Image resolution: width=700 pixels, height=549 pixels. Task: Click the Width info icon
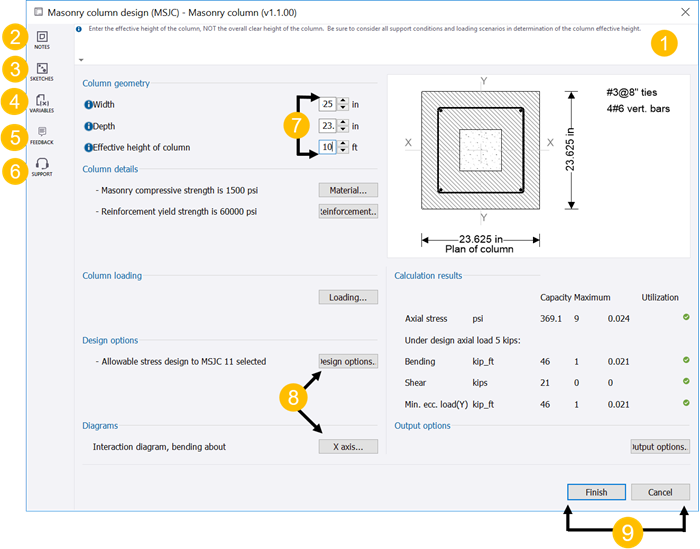click(x=88, y=104)
